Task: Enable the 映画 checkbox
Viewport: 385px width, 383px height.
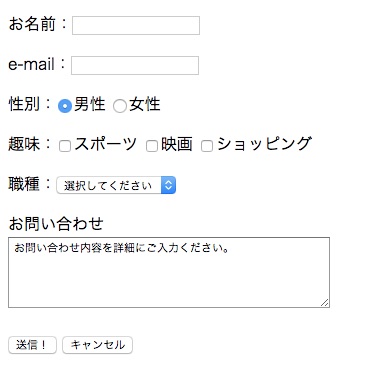Action: (x=152, y=146)
